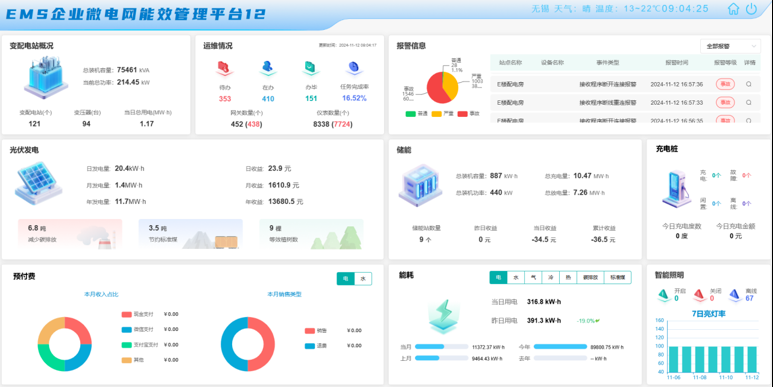Viewport: 773px width, 387px height.
Task: Click gateway count value 452 (438)
Action: point(246,124)
